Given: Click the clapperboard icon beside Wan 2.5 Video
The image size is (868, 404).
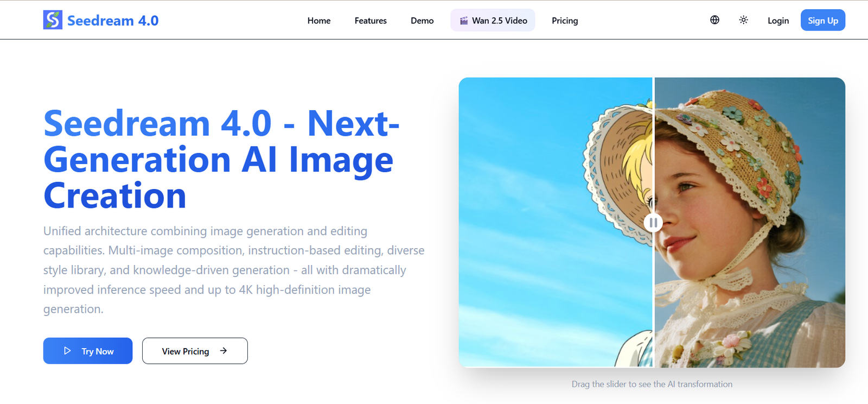Looking at the screenshot, I should coord(464,21).
